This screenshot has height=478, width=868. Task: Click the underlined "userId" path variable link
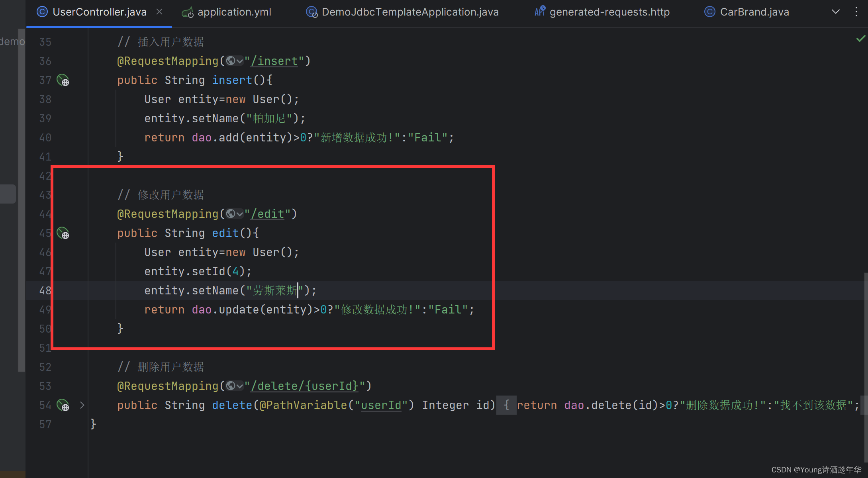pos(381,405)
